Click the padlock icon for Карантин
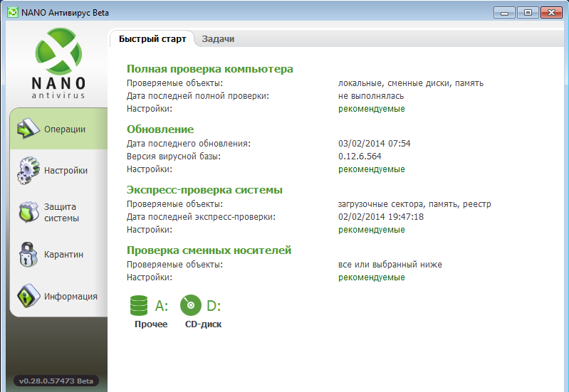Viewport: 569px width, 392px height. [27, 254]
